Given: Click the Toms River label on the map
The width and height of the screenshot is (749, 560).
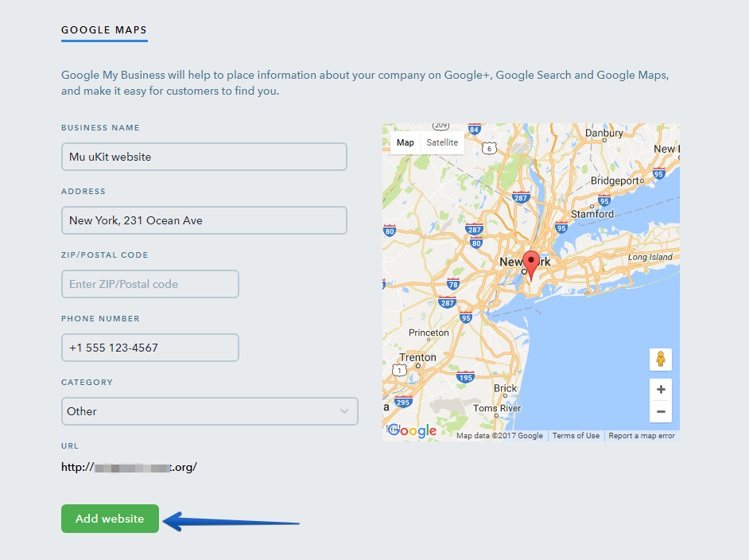Looking at the screenshot, I should (x=497, y=408).
